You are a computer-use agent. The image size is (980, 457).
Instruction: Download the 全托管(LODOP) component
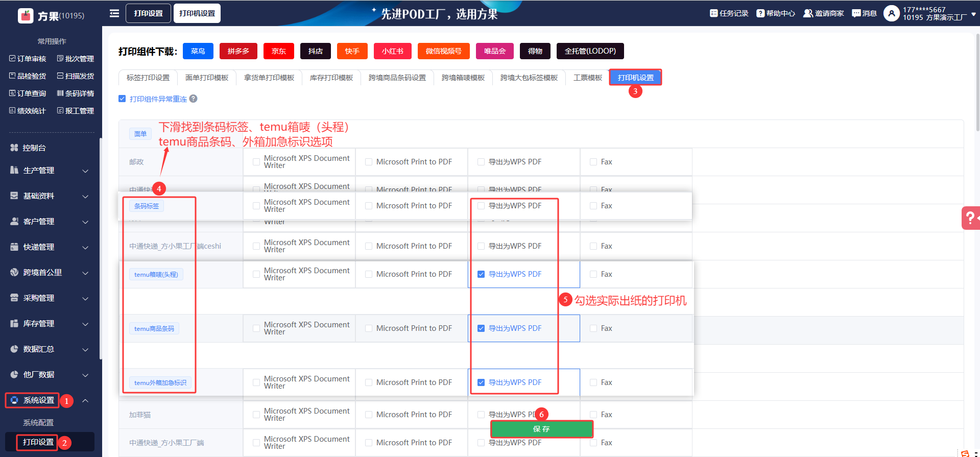click(x=590, y=51)
